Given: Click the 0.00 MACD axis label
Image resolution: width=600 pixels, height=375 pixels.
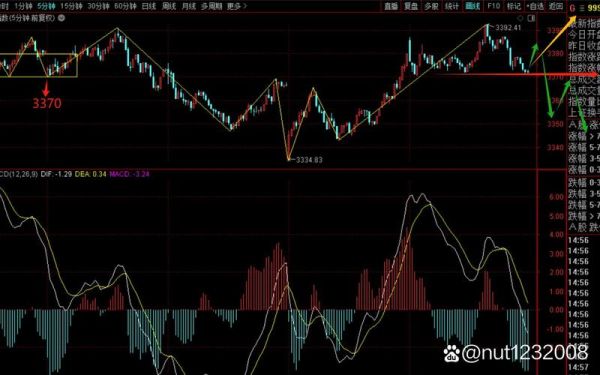Looking at the screenshot, I should coord(557,310).
